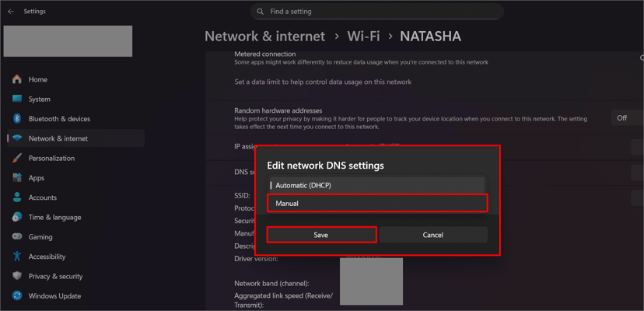Image resolution: width=644 pixels, height=311 pixels.
Task: Open Windows Update page
Action: 76,296
